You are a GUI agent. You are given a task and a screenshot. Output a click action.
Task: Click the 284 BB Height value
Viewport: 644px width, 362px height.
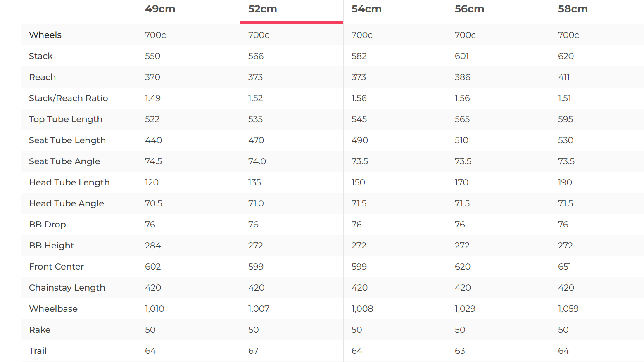click(x=153, y=246)
